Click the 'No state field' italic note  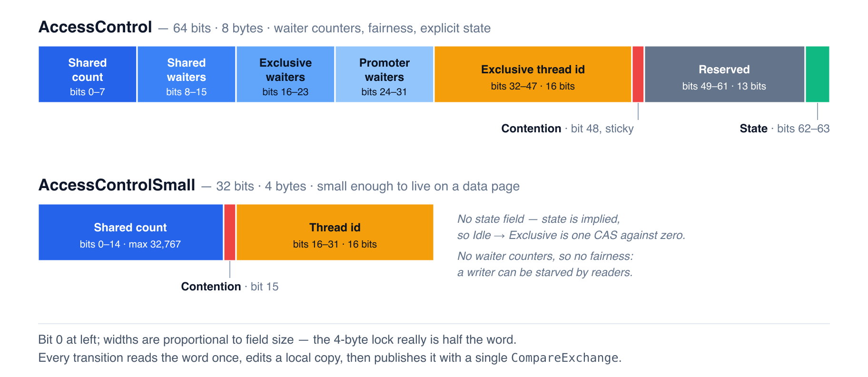coord(571,227)
